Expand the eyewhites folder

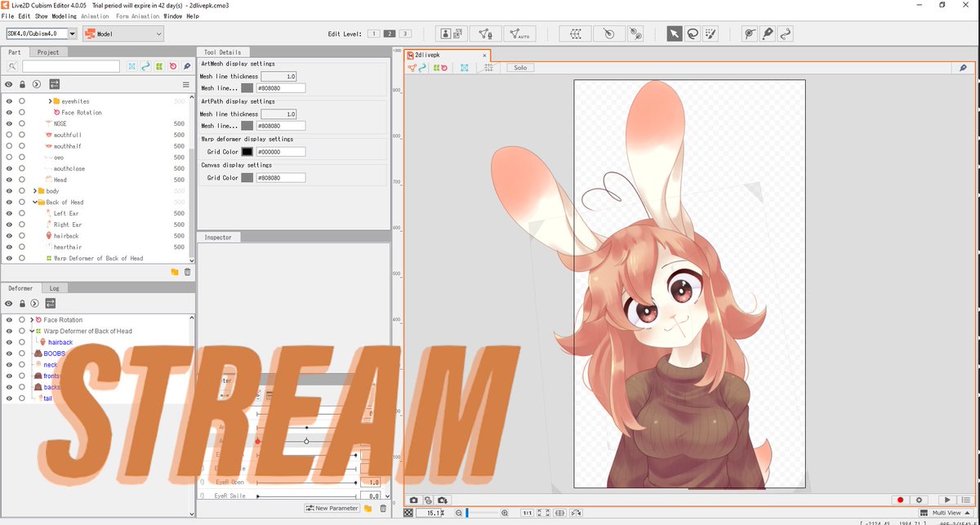click(50, 101)
